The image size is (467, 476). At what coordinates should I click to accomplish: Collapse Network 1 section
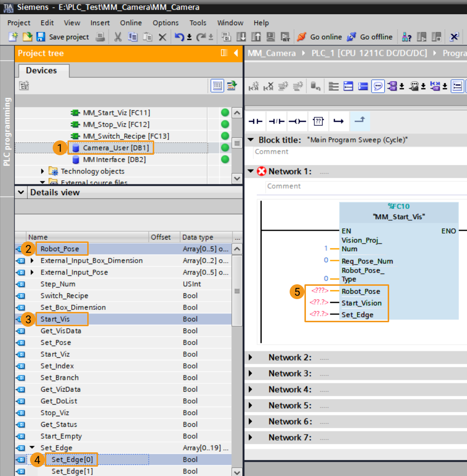(251, 171)
